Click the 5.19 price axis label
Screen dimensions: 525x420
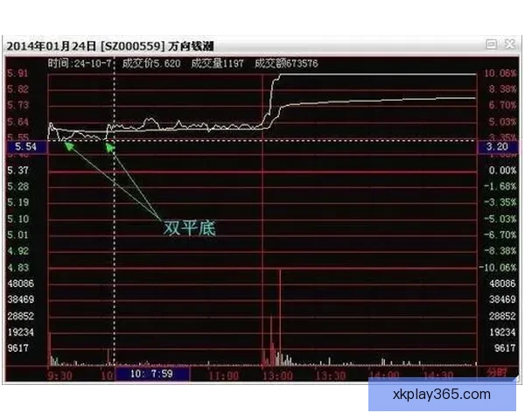pos(17,203)
